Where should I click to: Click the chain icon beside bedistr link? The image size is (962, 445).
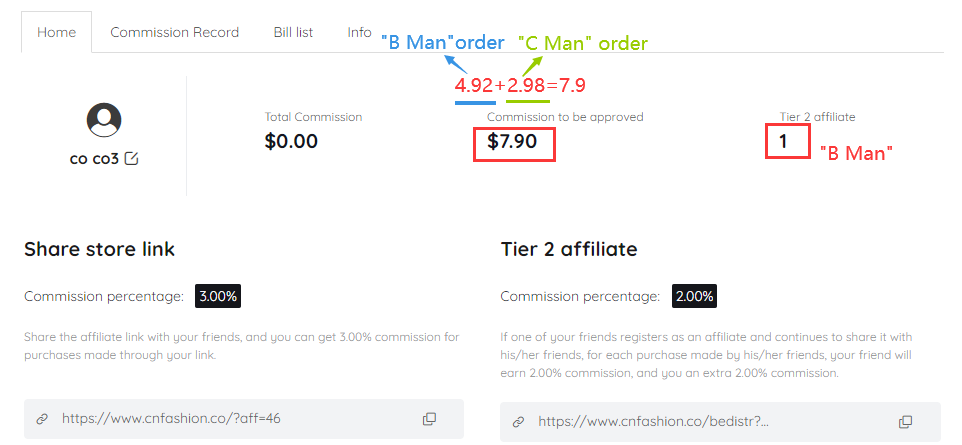coord(518,422)
